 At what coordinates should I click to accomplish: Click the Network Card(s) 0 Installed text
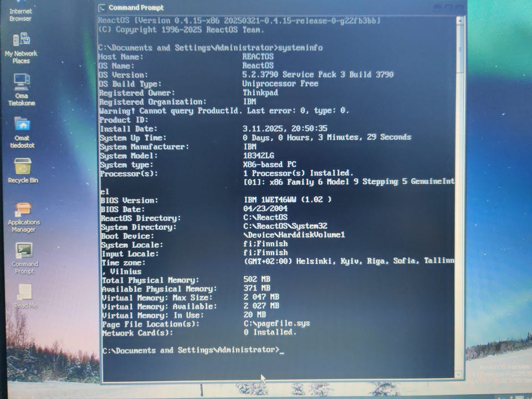click(270, 332)
